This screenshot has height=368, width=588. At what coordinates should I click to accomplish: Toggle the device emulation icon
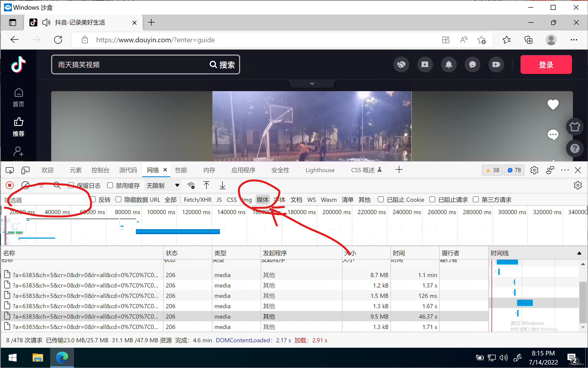coord(25,170)
